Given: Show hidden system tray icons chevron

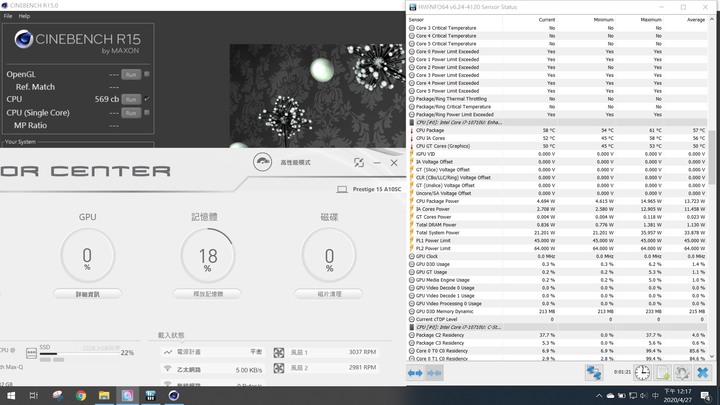Looking at the screenshot, I should pos(599,396).
